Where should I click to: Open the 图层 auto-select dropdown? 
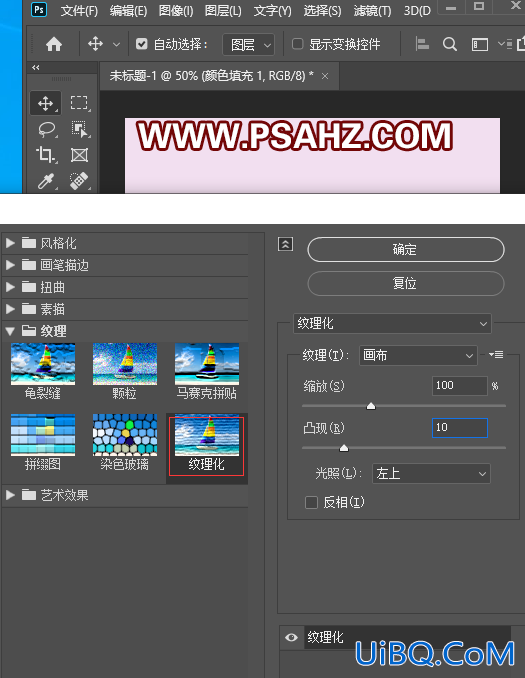[249, 45]
